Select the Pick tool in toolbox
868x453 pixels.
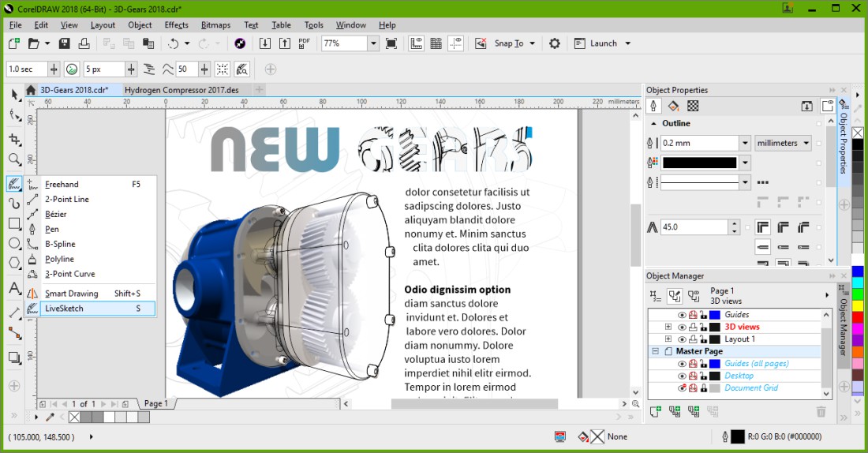[x=14, y=95]
